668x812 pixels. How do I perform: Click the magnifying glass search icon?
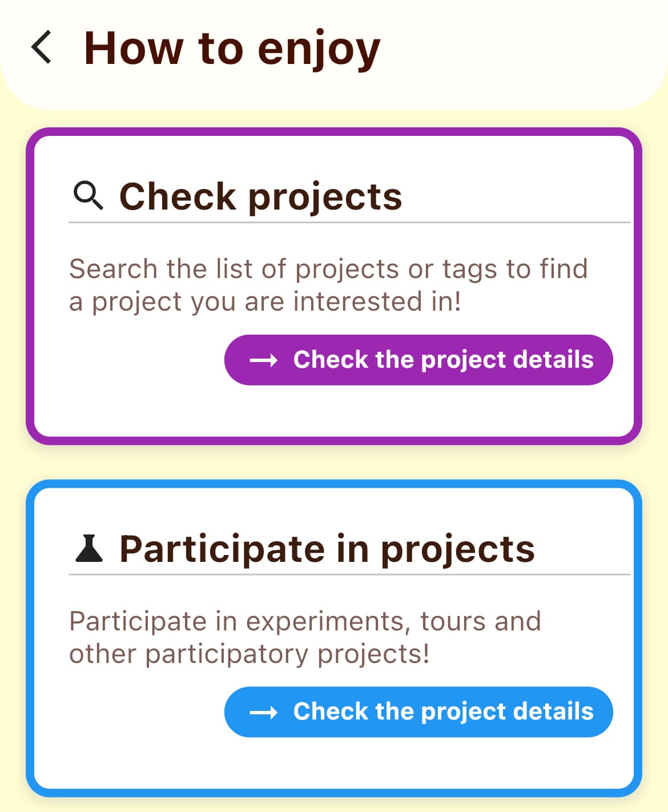click(88, 196)
